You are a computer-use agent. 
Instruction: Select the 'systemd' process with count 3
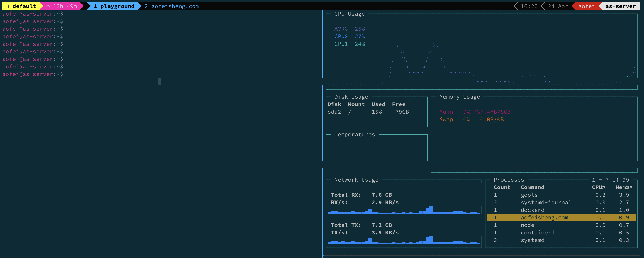click(x=561, y=240)
